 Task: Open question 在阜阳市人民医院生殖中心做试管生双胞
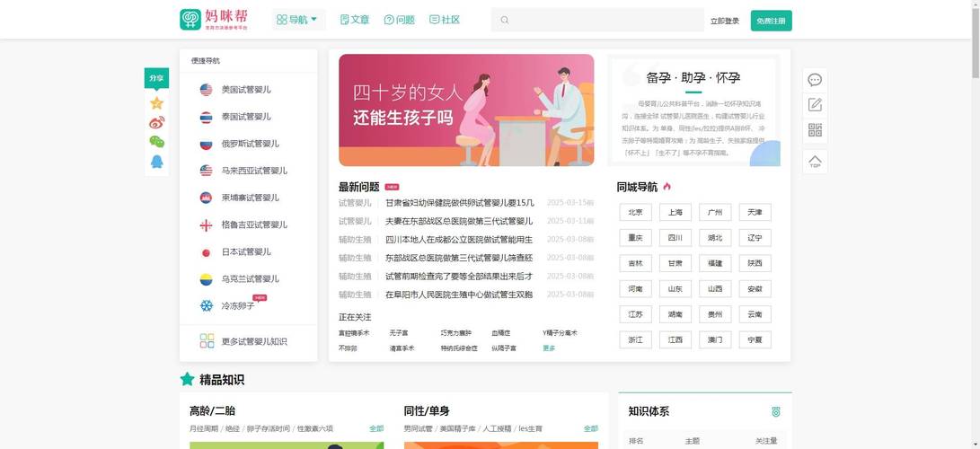coord(459,295)
